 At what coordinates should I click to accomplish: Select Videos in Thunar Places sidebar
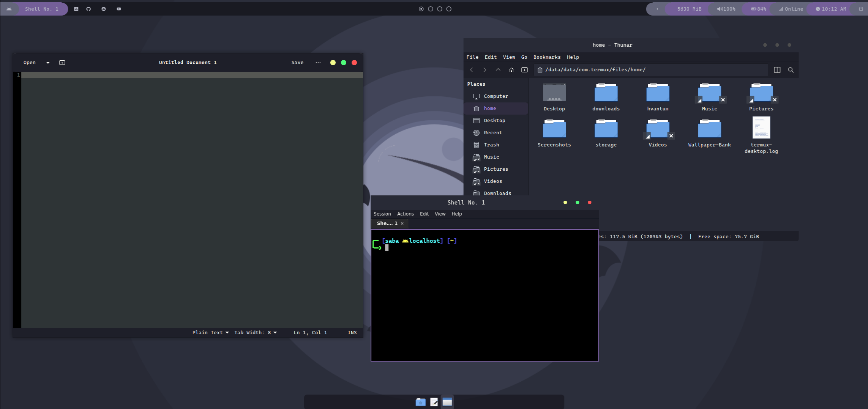496,181
